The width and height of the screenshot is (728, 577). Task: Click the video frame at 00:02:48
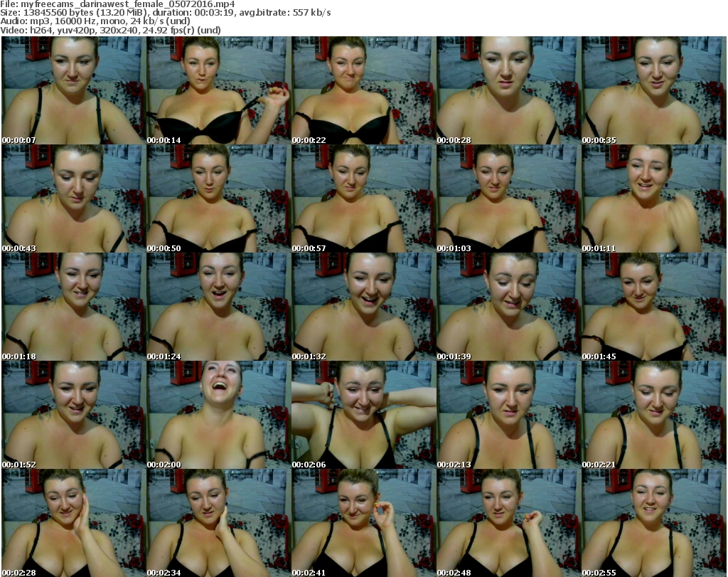point(508,523)
